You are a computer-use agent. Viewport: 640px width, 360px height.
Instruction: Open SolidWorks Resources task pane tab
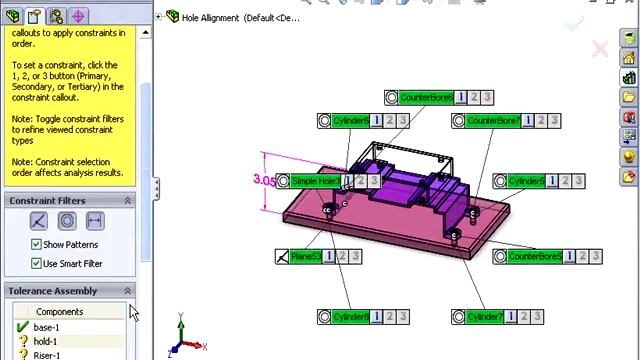click(x=629, y=58)
